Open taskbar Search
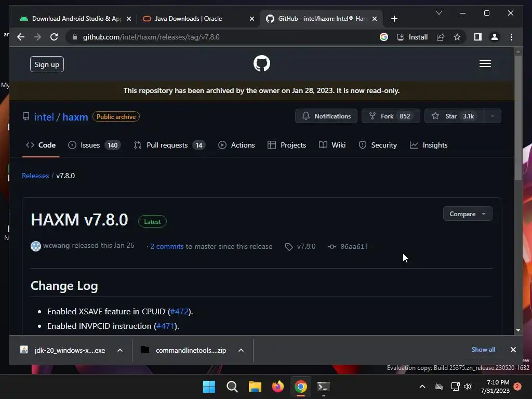 pos(232,387)
